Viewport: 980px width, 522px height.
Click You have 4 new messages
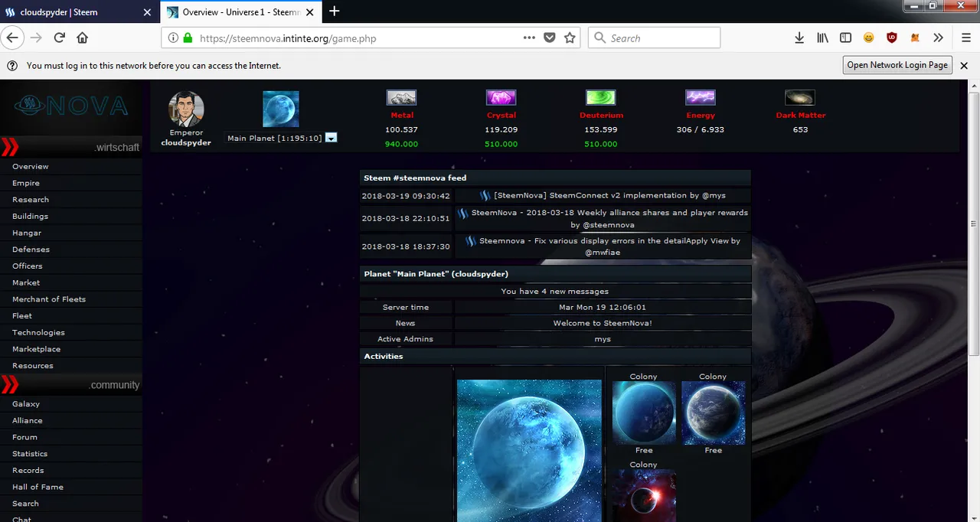[555, 292]
